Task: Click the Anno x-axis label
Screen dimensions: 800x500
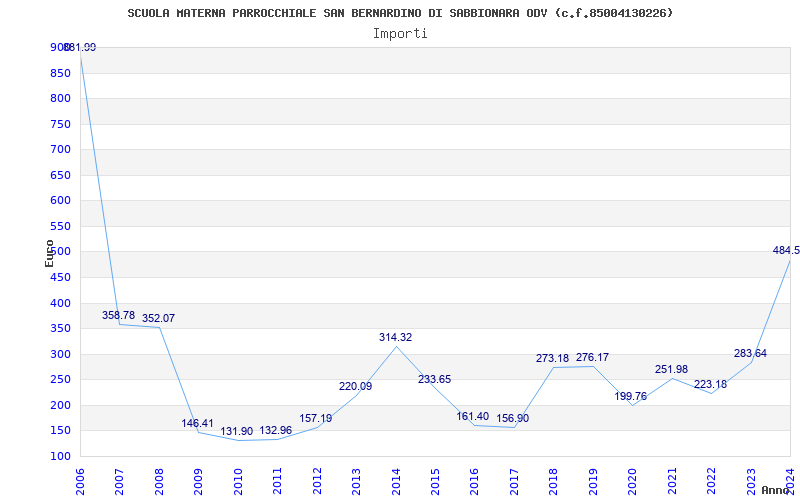Action: (x=779, y=490)
